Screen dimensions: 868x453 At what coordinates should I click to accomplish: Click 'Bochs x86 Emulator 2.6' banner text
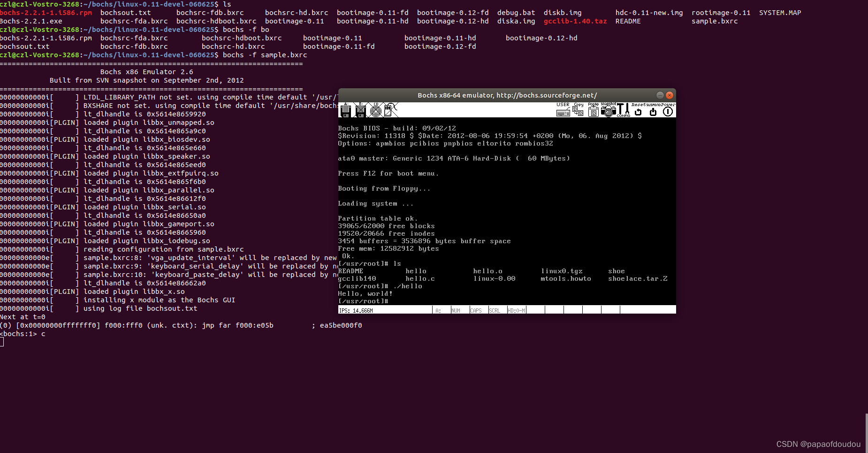coord(147,72)
